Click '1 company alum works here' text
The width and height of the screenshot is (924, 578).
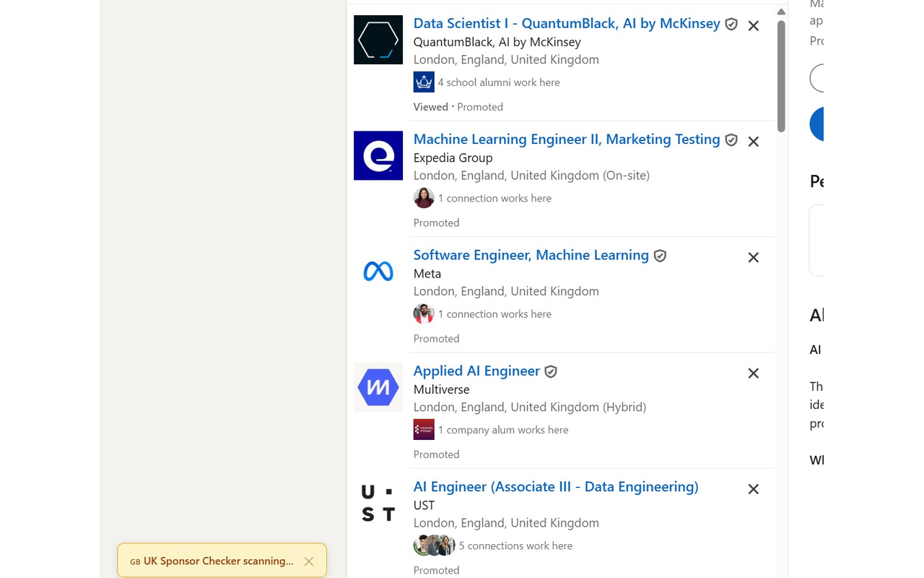503,430
